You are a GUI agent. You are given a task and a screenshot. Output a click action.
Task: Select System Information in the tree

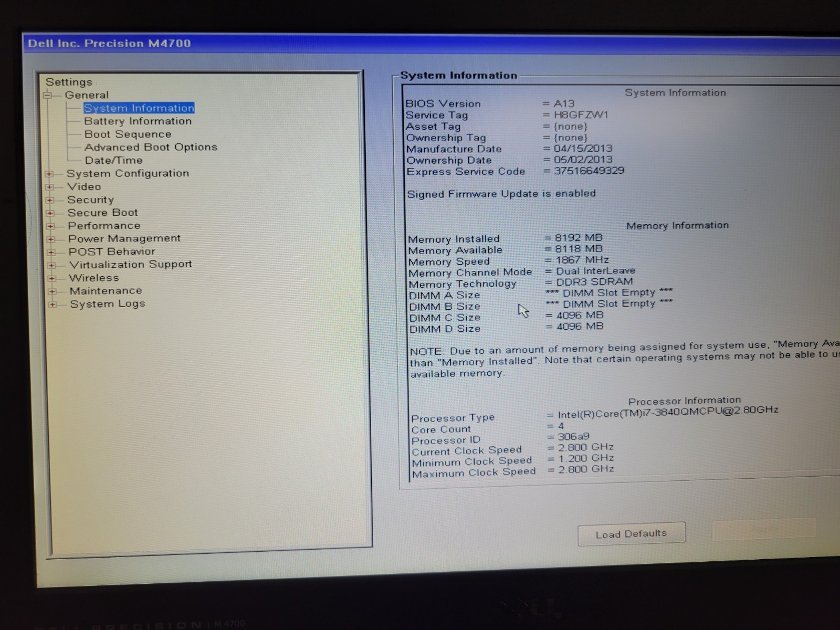click(x=139, y=108)
